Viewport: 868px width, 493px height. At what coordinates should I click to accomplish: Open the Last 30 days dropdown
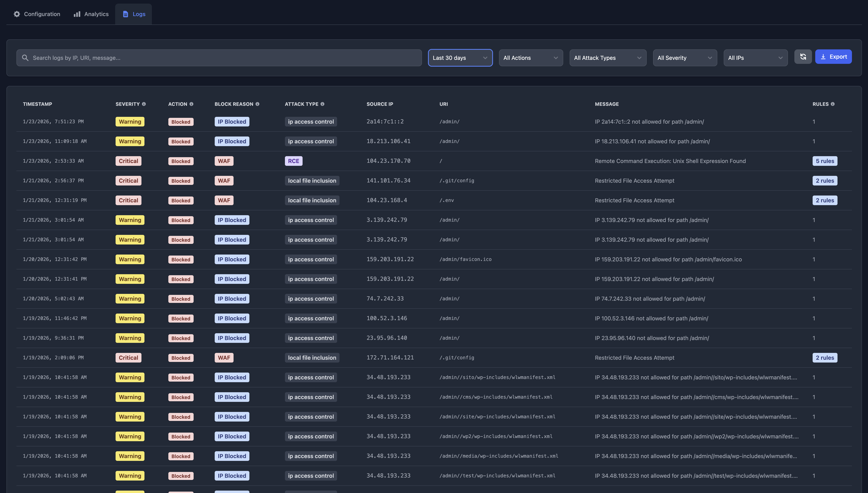coord(460,58)
